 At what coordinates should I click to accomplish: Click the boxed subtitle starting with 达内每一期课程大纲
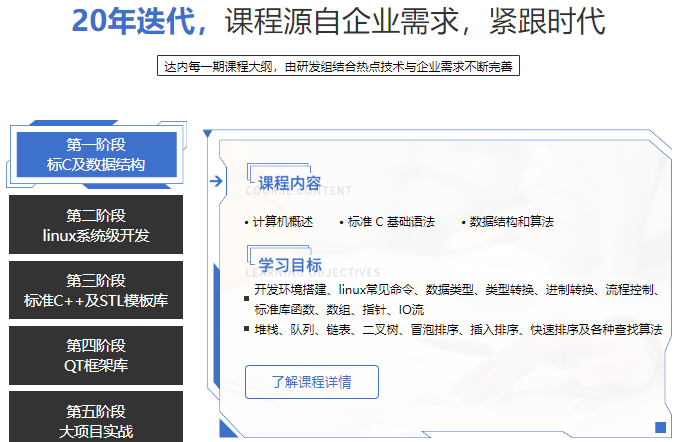[x=337, y=67]
